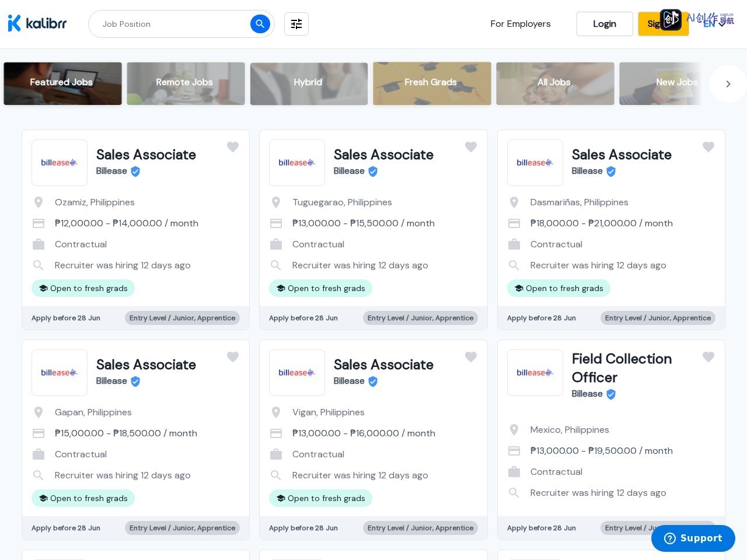Open Sales Associate job in Gapan
This screenshot has height=560, width=747.
coord(146,365)
